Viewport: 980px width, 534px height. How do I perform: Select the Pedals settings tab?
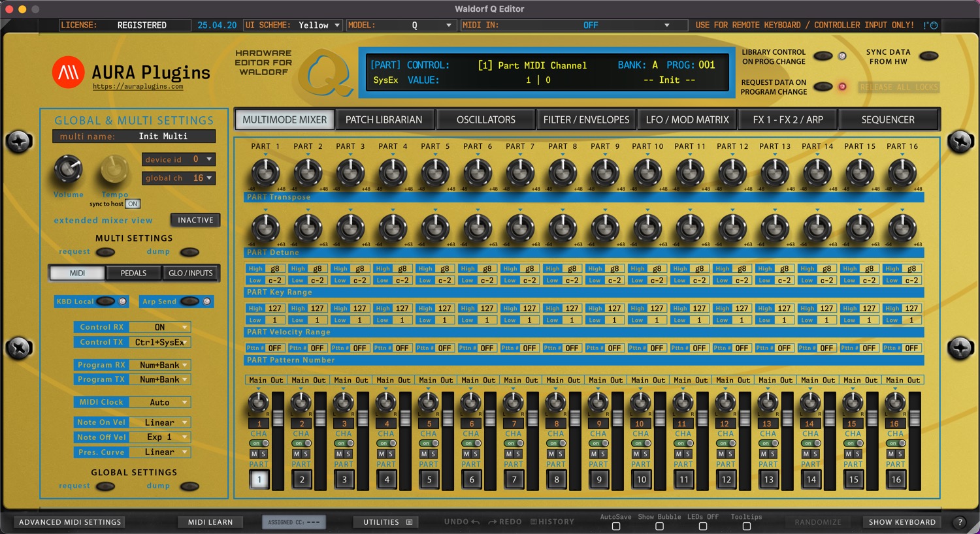pyautogui.click(x=133, y=273)
